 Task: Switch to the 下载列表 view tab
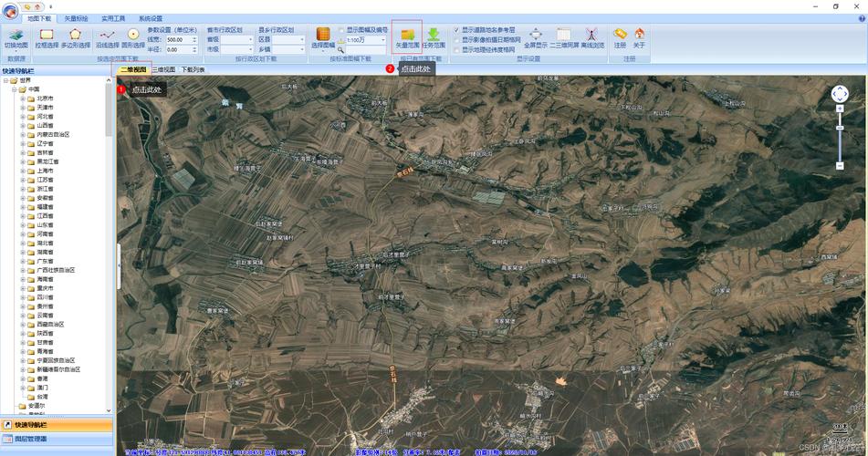[x=193, y=69]
